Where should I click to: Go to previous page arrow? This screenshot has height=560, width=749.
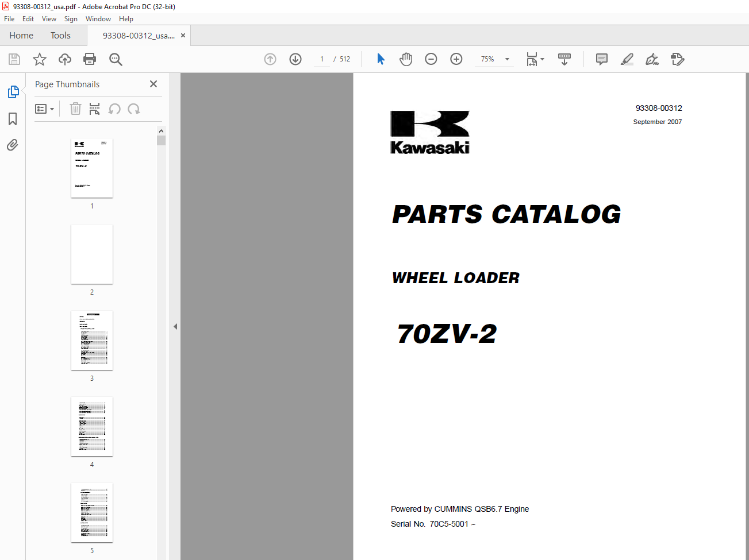pos(270,59)
